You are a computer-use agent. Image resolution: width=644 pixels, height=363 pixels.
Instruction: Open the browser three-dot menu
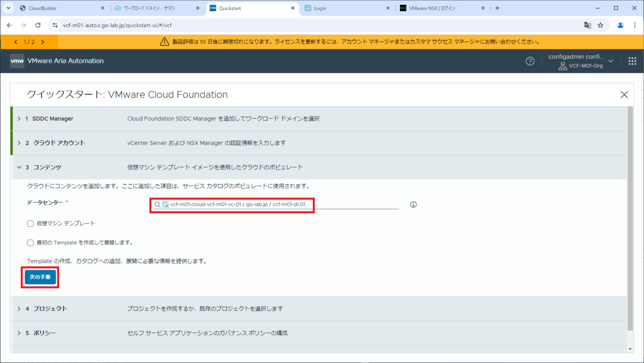coord(634,25)
